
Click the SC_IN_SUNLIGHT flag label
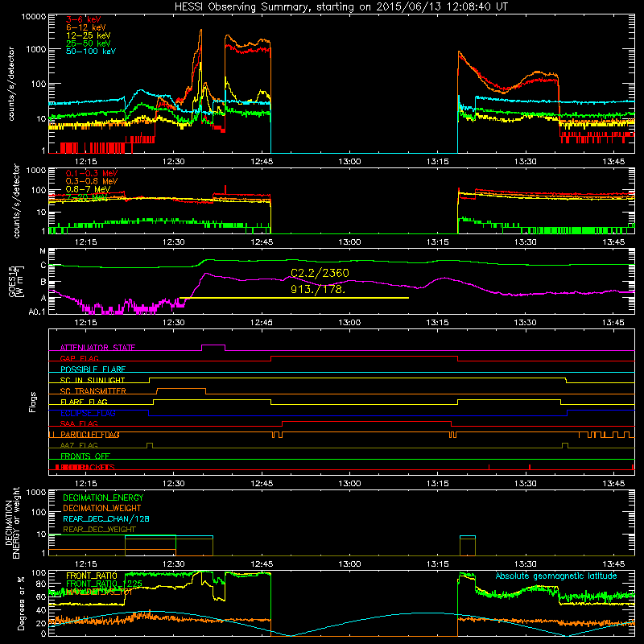(x=93, y=380)
